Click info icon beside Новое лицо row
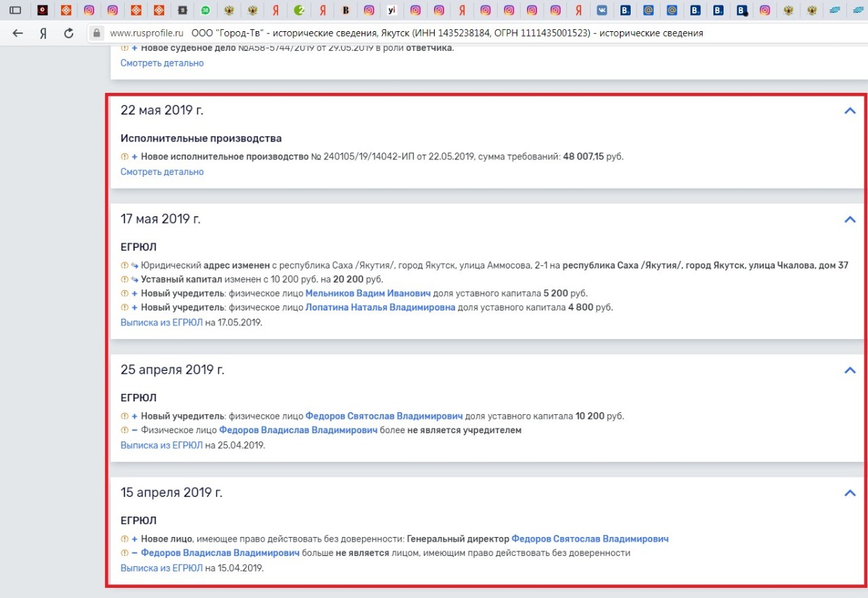Image resolution: width=868 pixels, height=598 pixels. 124,539
